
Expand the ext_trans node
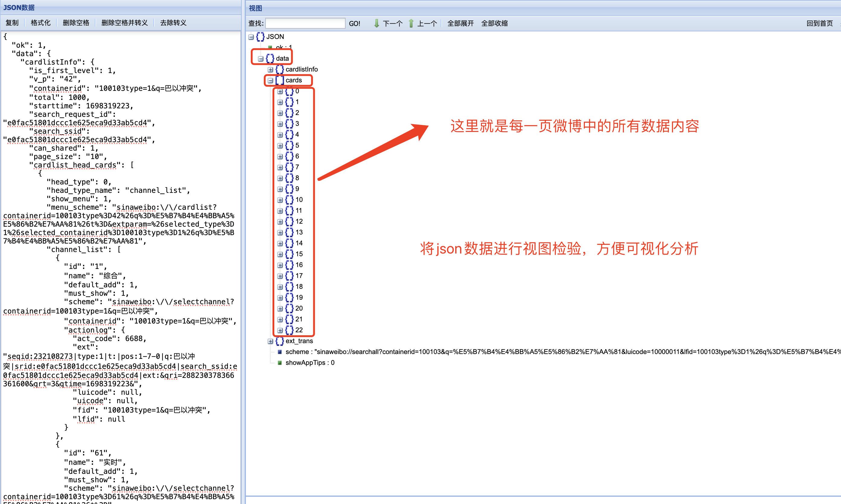coord(270,341)
